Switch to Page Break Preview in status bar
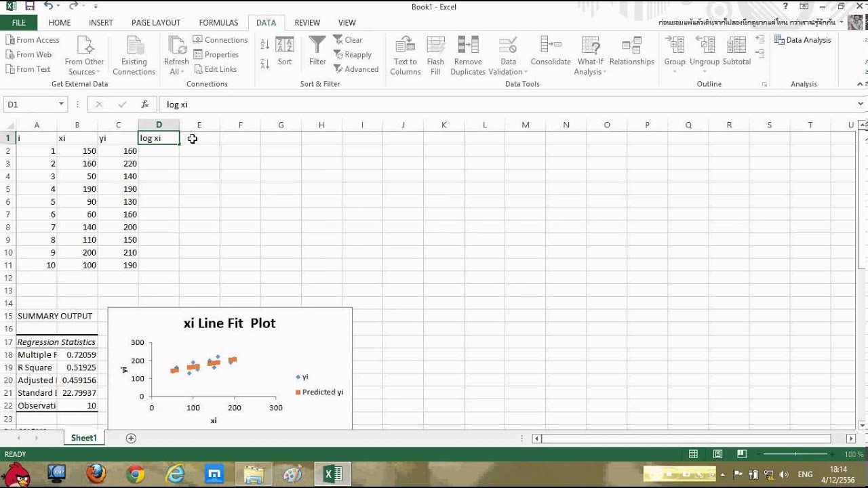The height and width of the screenshot is (488, 868). click(741, 454)
